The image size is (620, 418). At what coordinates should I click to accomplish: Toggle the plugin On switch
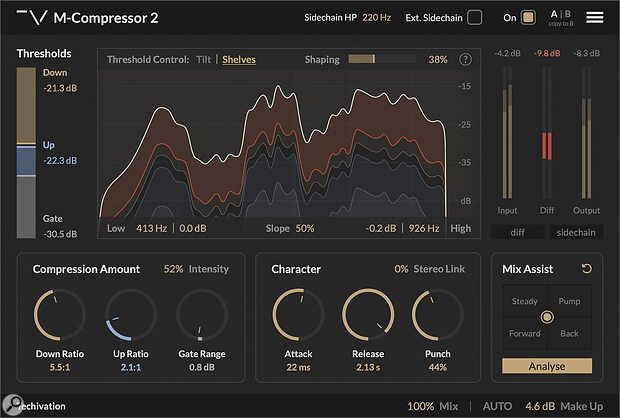coord(528,17)
